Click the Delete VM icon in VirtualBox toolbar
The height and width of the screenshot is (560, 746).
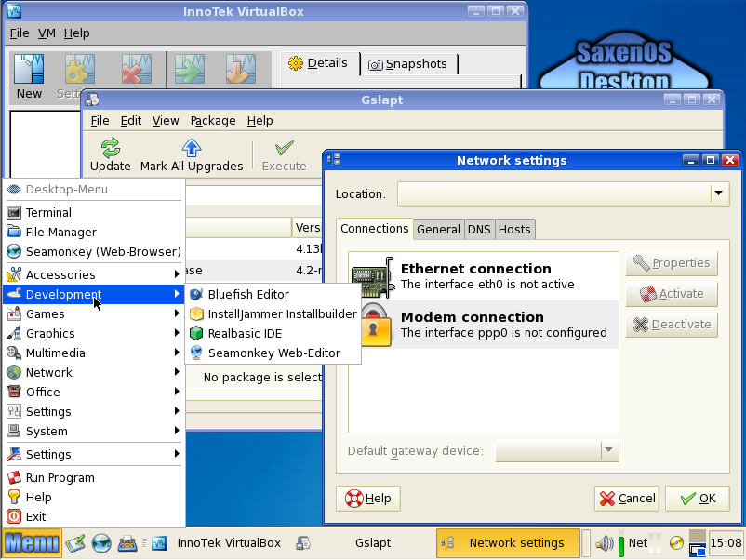point(136,70)
